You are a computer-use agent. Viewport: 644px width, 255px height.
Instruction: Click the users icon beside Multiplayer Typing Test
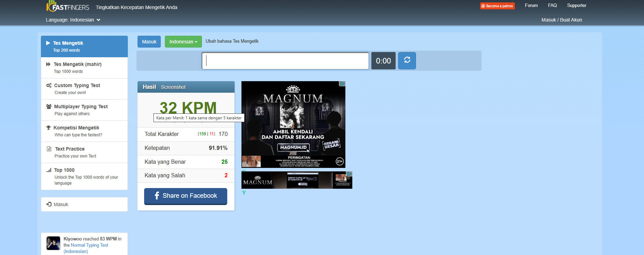(49, 107)
